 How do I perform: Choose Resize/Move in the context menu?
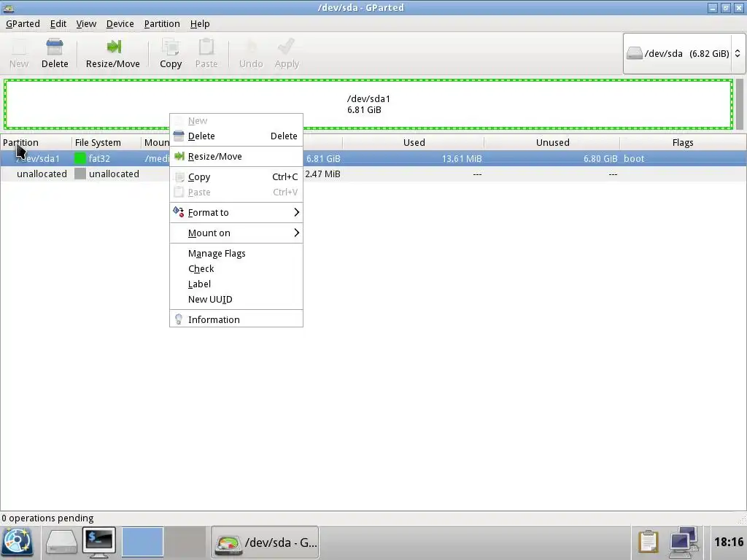pos(236,157)
